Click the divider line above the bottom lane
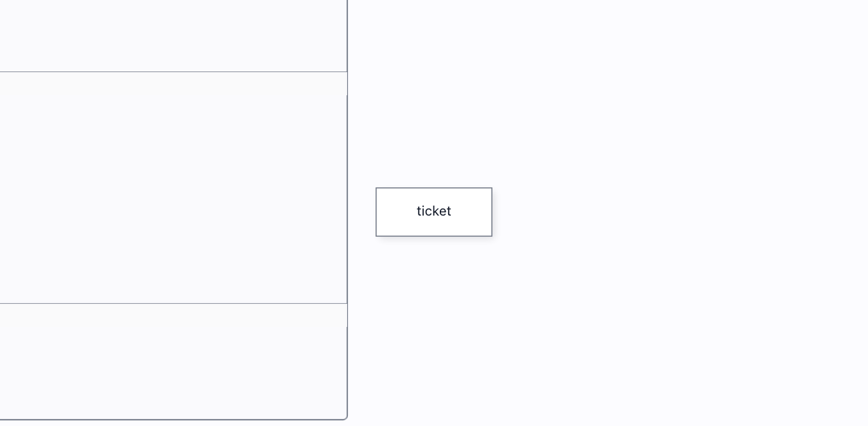Image resolution: width=868 pixels, height=426 pixels. pyautogui.click(x=174, y=303)
